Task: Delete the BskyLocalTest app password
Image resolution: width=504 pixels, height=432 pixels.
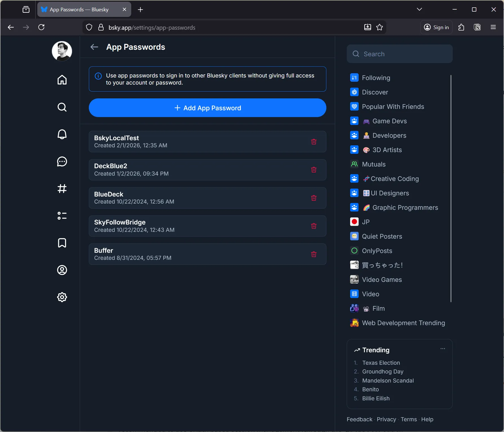Action: pos(314,142)
